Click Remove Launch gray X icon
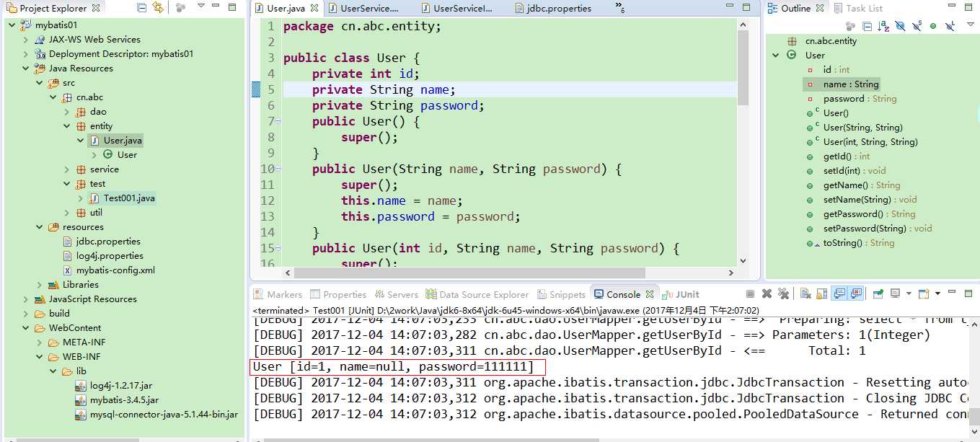Image resolution: width=980 pixels, height=442 pixels. pyautogui.click(x=767, y=293)
